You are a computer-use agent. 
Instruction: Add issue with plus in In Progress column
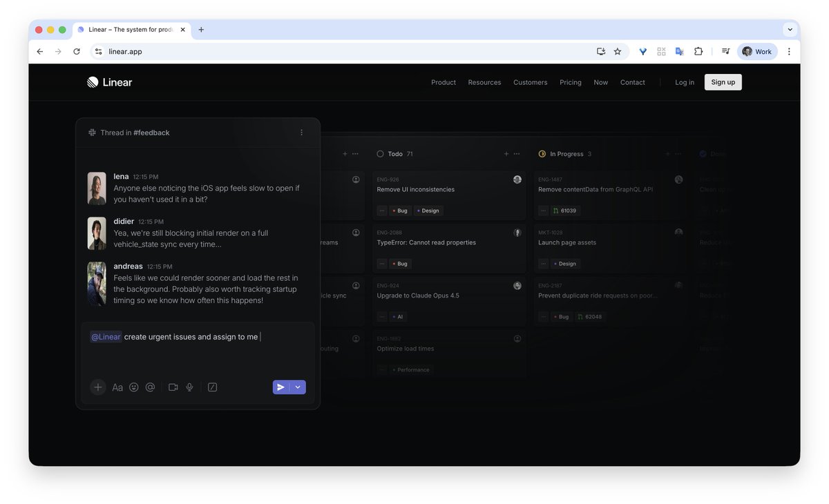[x=667, y=154]
